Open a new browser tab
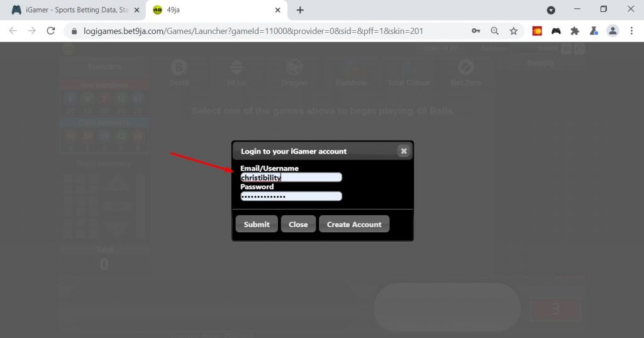The height and width of the screenshot is (338, 644). [300, 10]
